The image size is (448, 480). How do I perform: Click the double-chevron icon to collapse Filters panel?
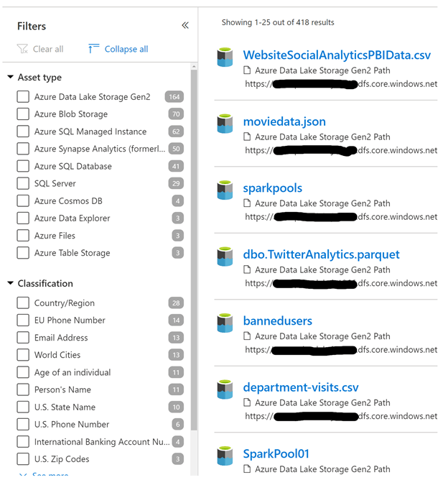point(185,25)
